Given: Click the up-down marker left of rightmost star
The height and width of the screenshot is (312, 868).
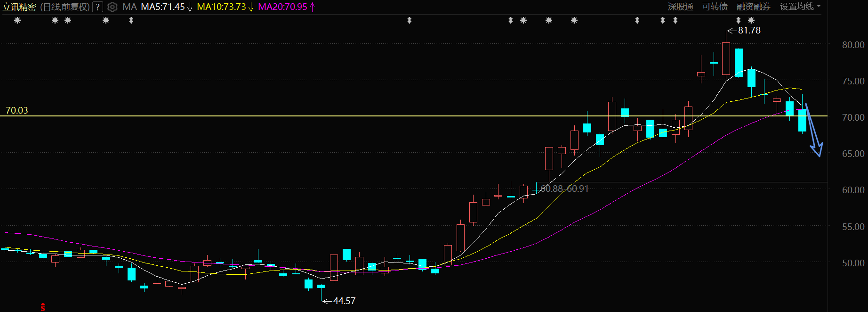Looking at the screenshot, I should (739, 20).
